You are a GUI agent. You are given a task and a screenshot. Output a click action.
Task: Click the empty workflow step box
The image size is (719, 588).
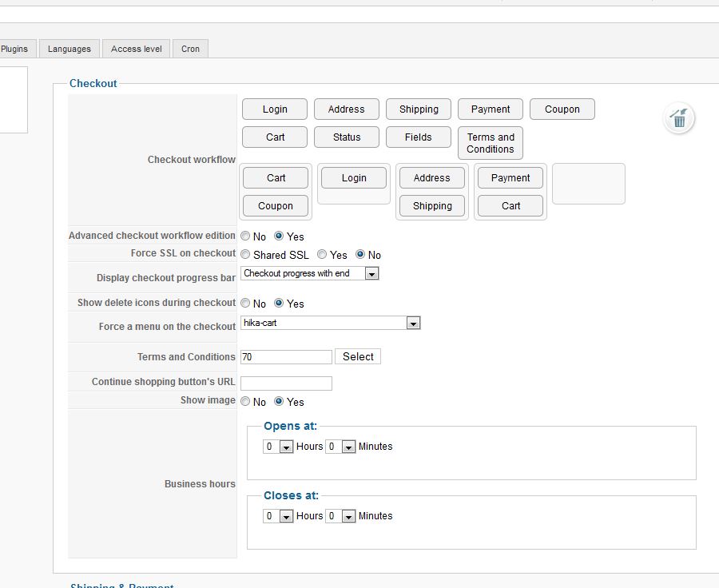(588, 184)
